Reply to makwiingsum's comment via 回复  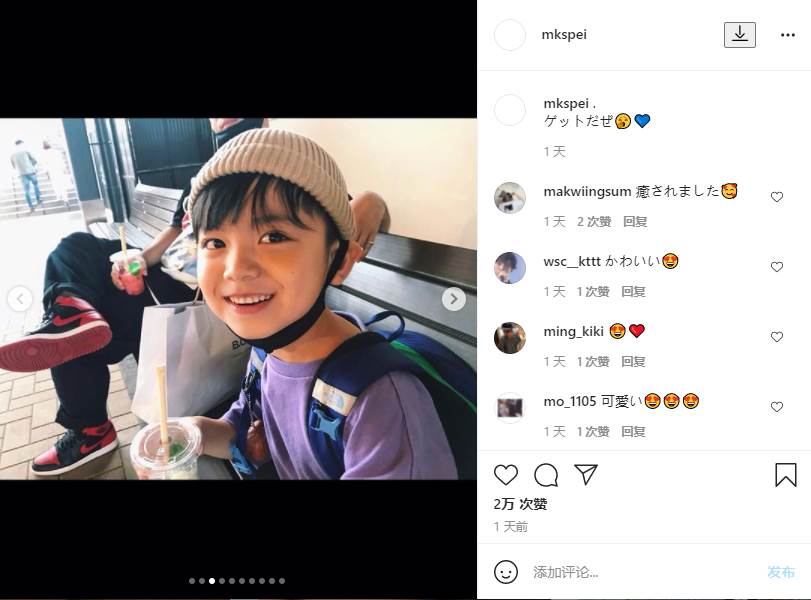click(x=635, y=222)
